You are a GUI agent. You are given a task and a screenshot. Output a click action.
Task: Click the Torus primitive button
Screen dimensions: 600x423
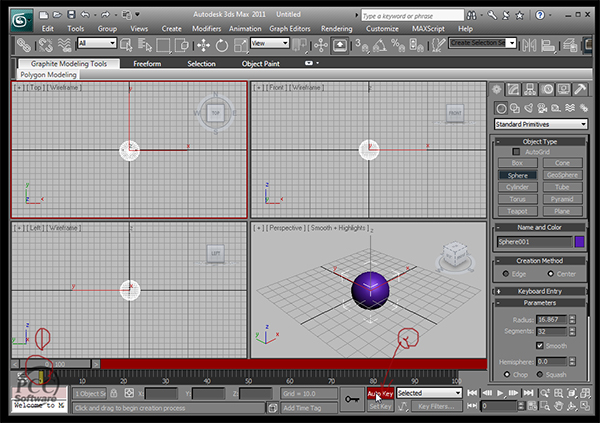(517, 199)
